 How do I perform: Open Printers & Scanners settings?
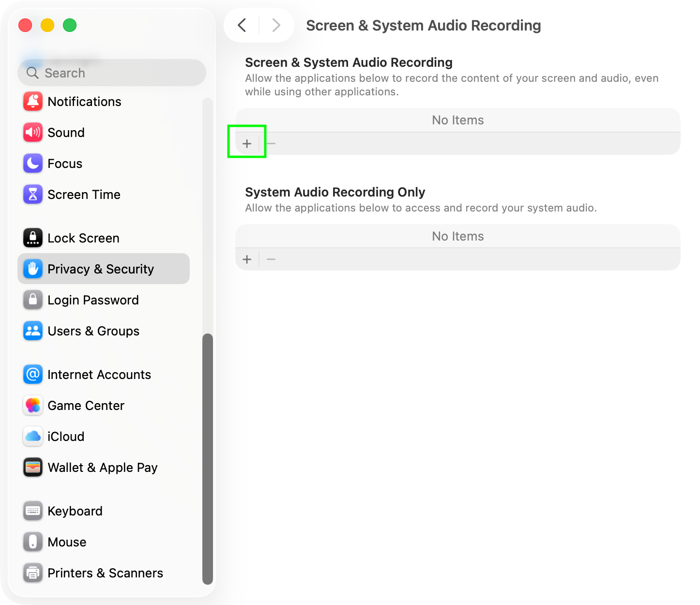[105, 573]
